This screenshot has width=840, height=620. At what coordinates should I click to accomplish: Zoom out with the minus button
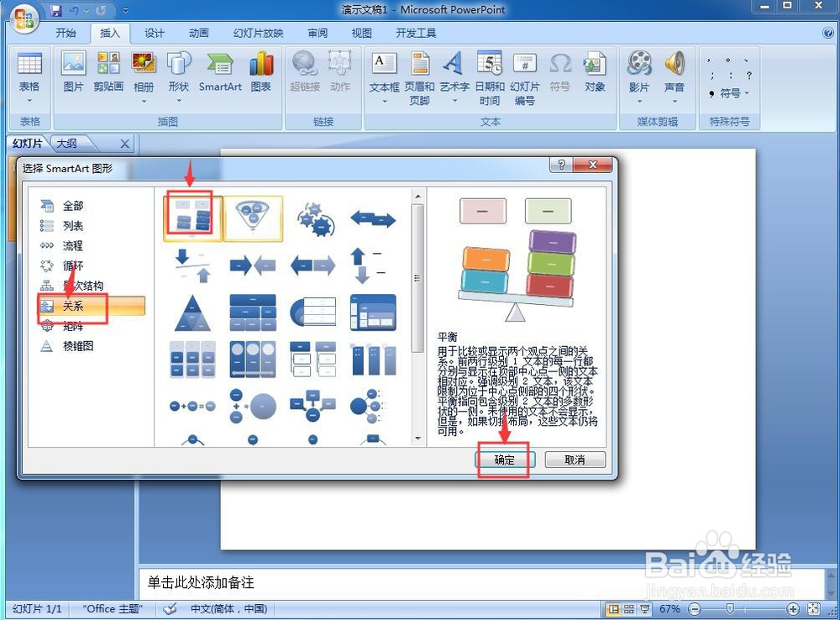[x=695, y=609]
